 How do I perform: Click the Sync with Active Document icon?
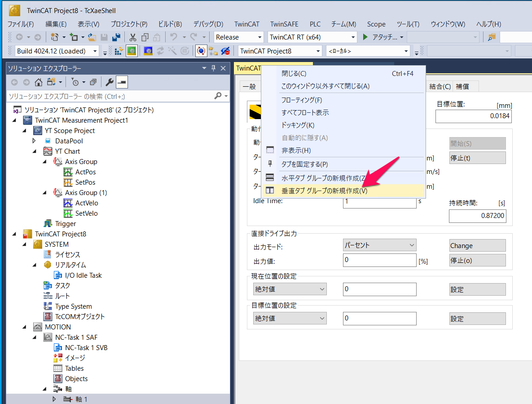51,82
